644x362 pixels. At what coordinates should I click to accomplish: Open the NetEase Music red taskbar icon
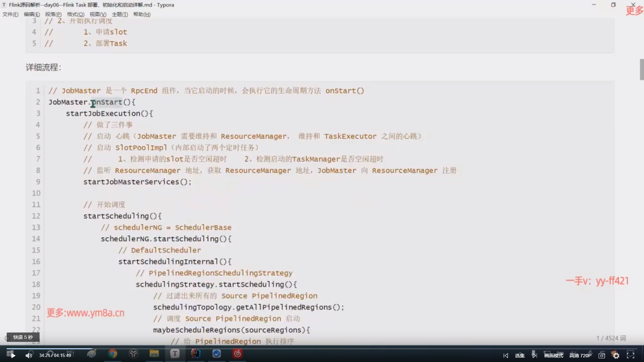pos(237,354)
